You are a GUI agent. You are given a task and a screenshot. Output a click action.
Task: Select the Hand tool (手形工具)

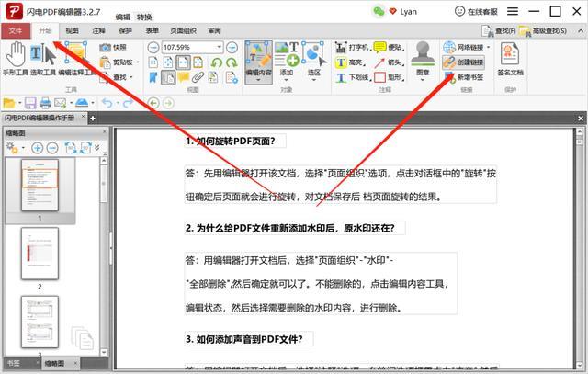[16, 58]
